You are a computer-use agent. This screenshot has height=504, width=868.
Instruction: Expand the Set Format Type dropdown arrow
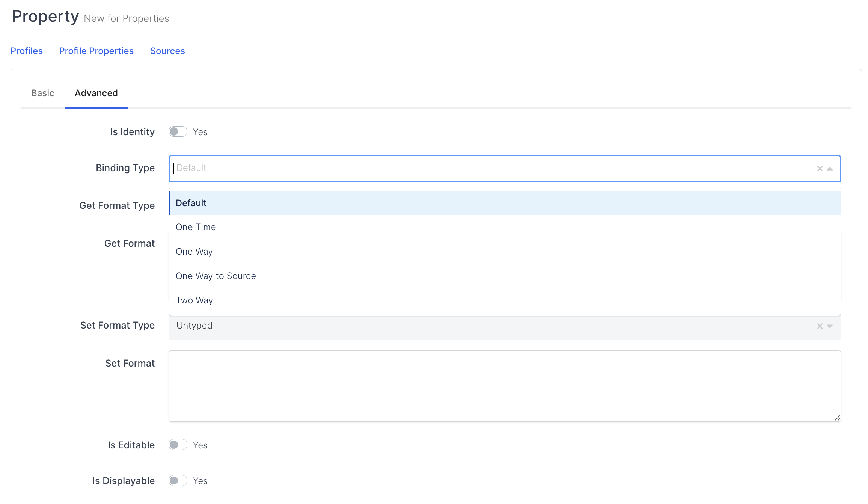point(830,326)
